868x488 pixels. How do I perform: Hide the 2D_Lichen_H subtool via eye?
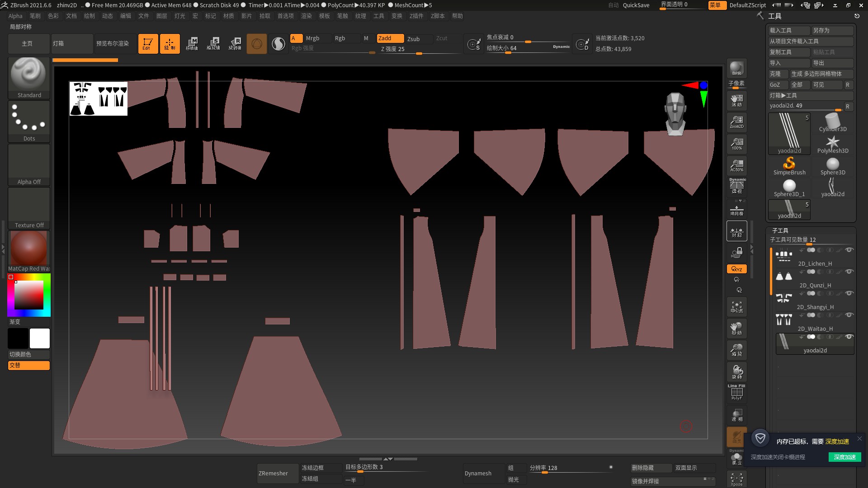point(849,250)
